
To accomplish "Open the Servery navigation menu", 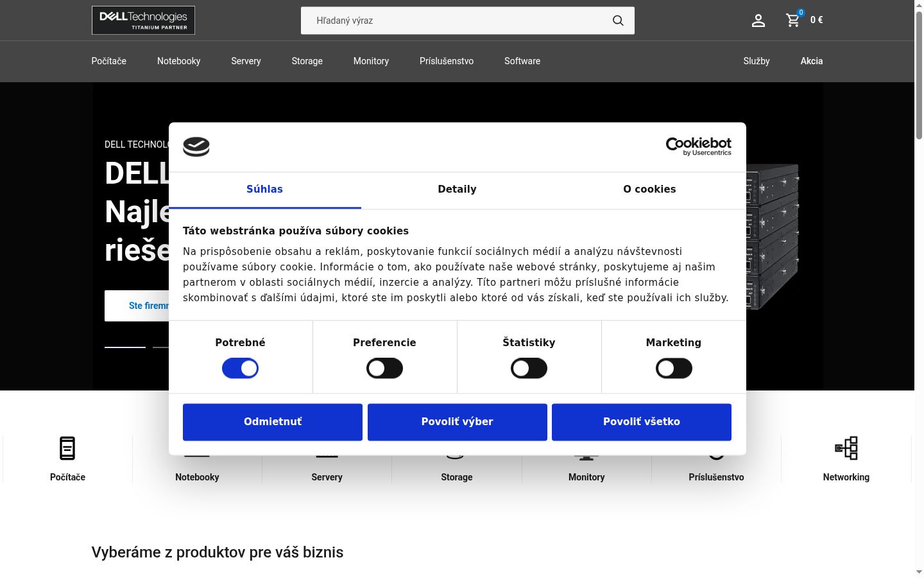I will 246,61.
